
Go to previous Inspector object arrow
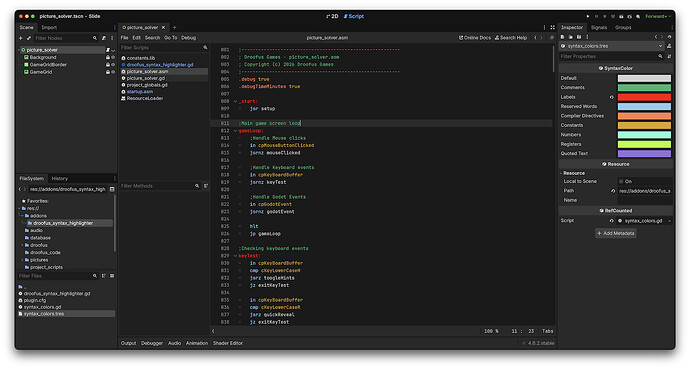656,37
